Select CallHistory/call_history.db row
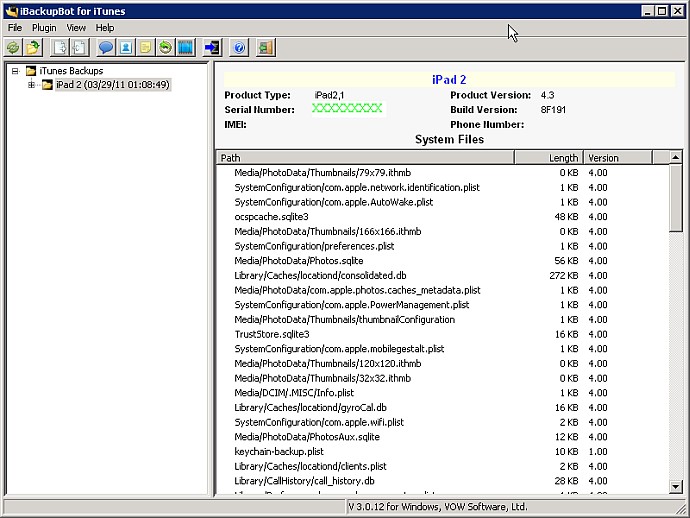 442,481
